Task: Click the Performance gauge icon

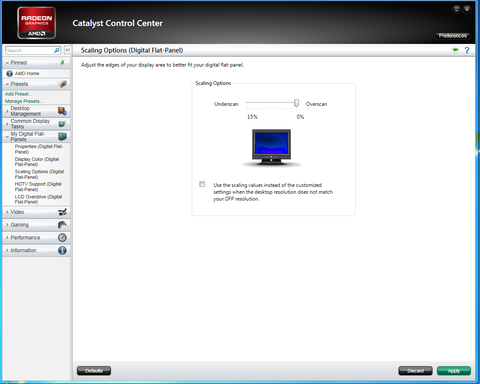Action: pyautogui.click(x=62, y=237)
